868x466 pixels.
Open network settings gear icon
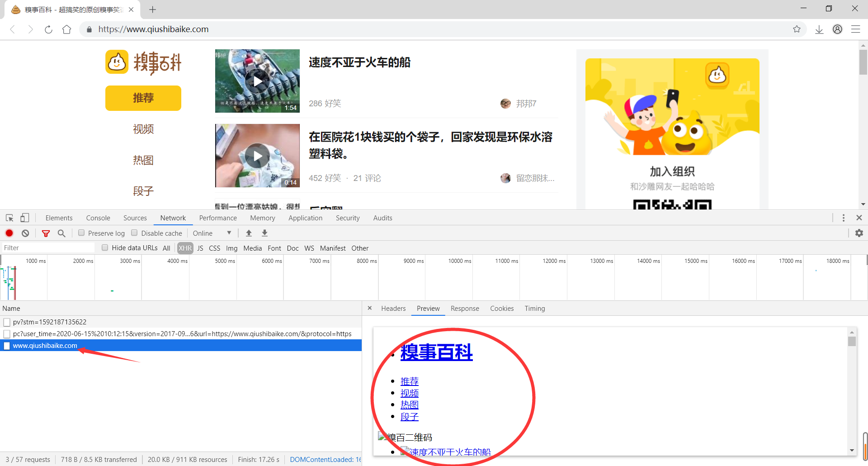click(x=859, y=233)
